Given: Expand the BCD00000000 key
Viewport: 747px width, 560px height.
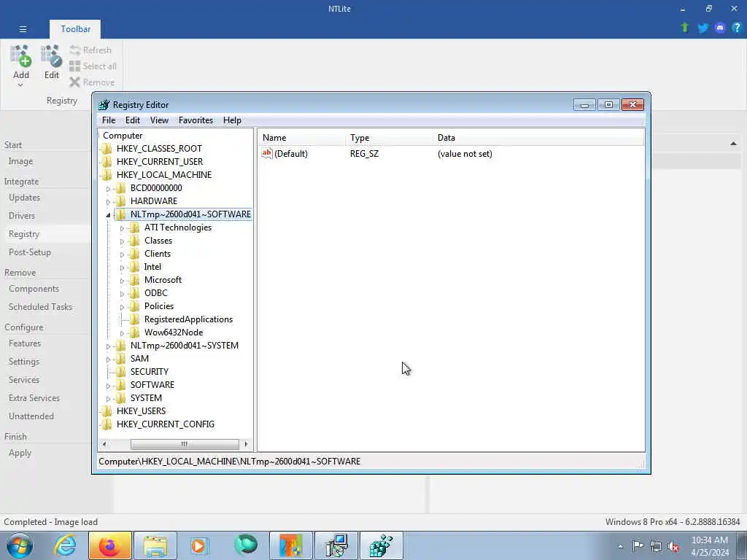Looking at the screenshot, I should point(108,189).
